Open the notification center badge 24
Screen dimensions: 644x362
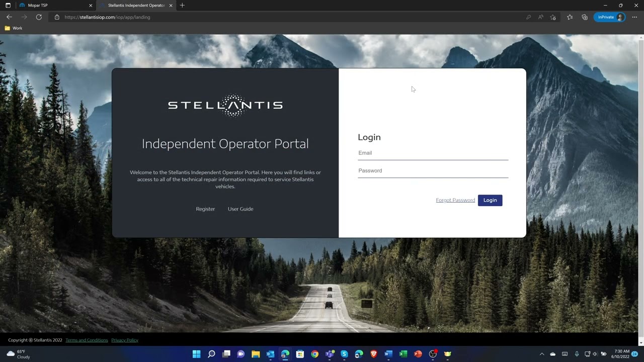635,354
